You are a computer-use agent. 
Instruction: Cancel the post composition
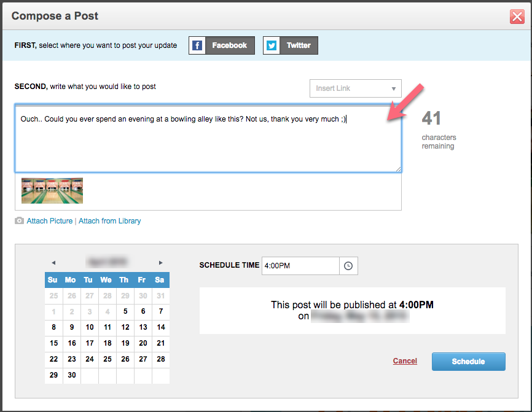point(405,361)
